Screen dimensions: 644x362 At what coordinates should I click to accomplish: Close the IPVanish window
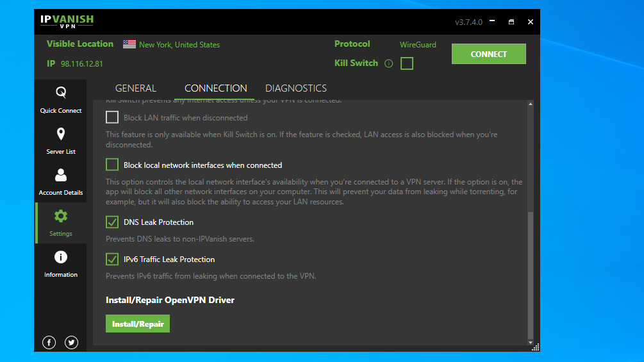531,22
